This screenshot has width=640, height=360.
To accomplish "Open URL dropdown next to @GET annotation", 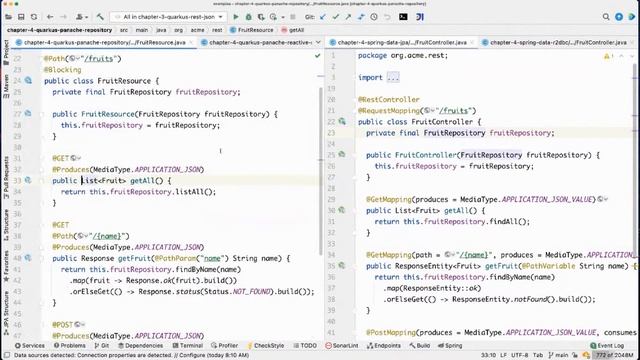I will pos(76,158).
